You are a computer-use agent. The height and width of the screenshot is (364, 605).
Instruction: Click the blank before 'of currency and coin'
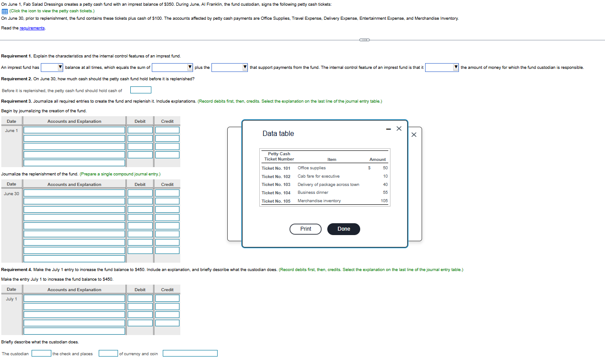point(108,353)
